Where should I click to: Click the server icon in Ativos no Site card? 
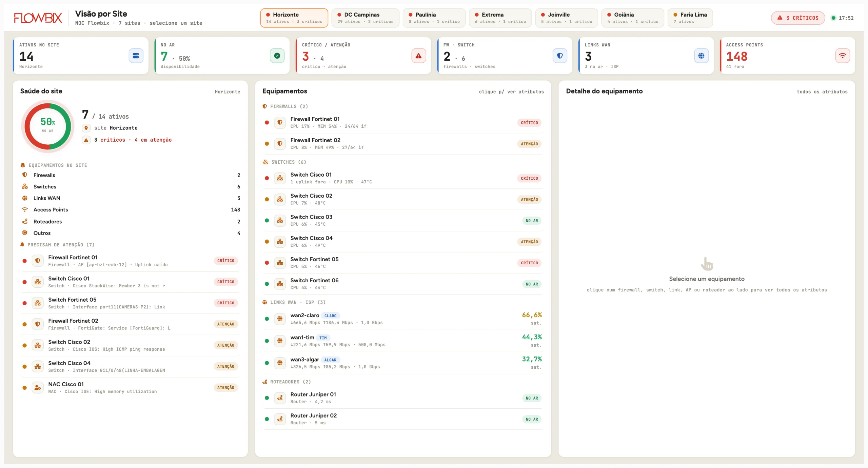(136, 56)
